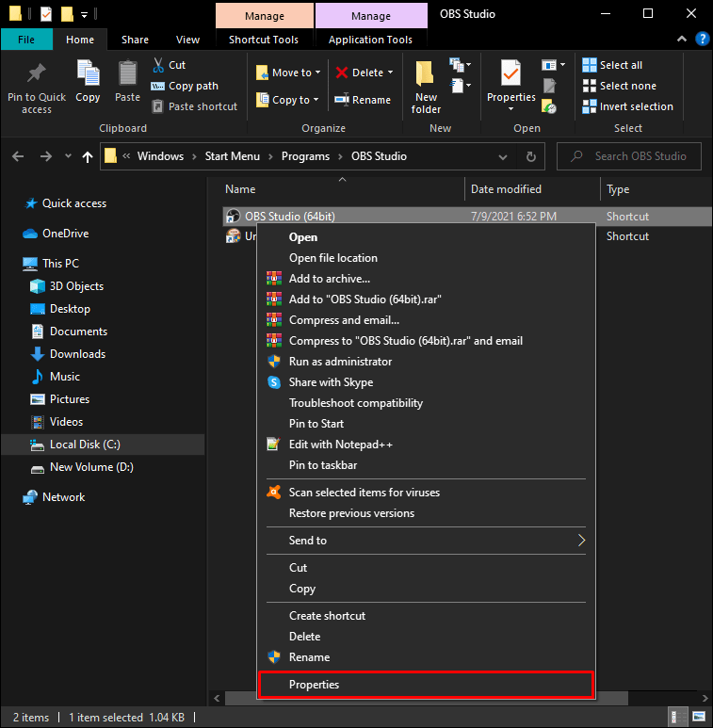Create a New folder
The image size is (713, 728).
coord(426,87)
